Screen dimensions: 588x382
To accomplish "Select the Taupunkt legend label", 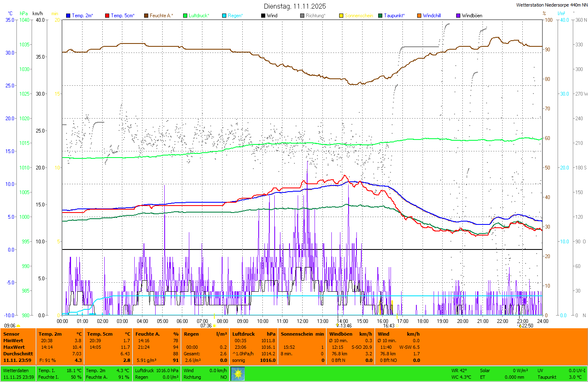I will click(x=394, y=16).
